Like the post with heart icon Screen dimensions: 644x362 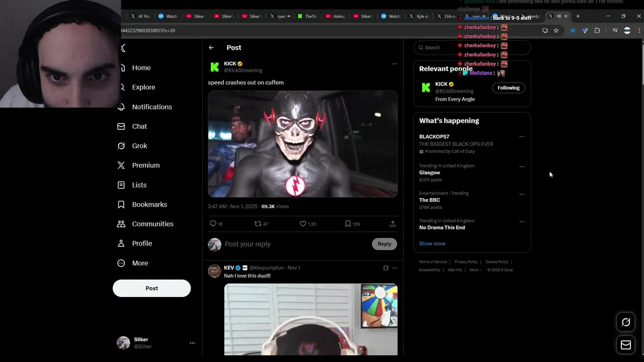point(303,224)
